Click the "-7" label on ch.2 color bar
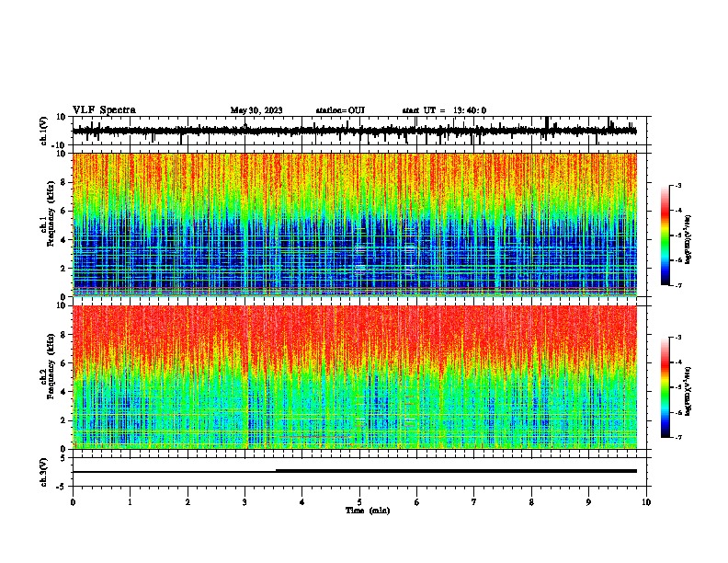This screenshot has width=728, height=563. coord(677,438)
